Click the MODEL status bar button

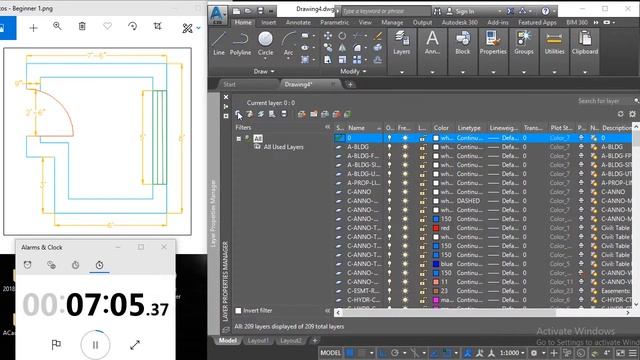330,353
